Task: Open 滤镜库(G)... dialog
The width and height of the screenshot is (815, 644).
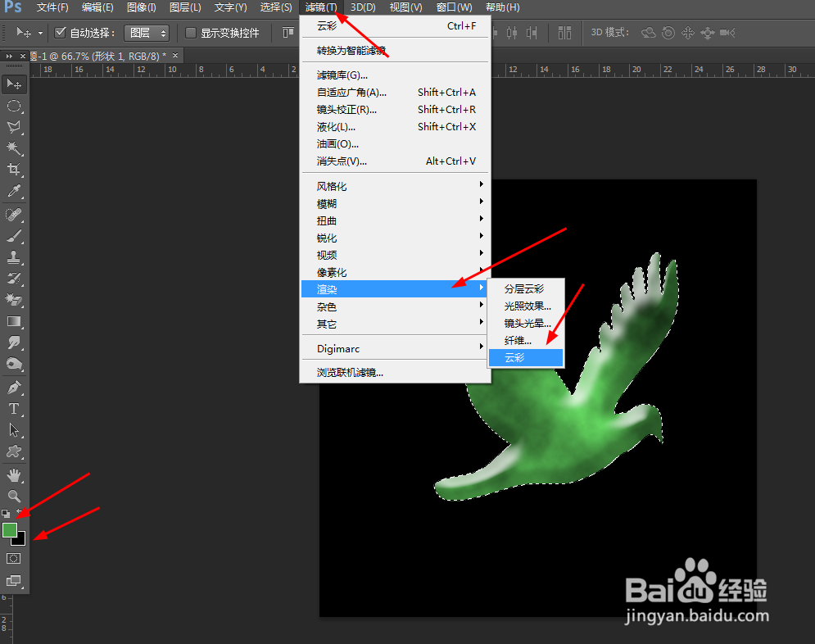Action: click(x=395, y=75)
